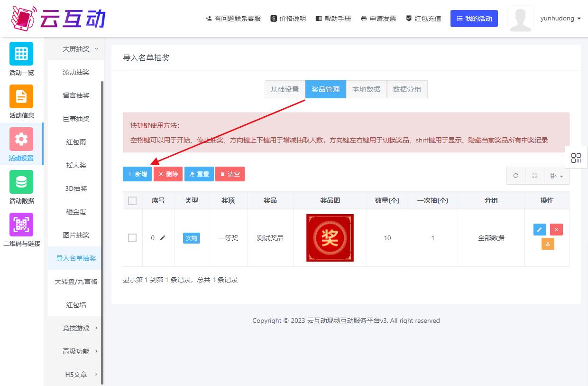The width and height of the screenshot is (588, 386).
Task: Open the 活动数据 panel
Action: coord(21,187)
